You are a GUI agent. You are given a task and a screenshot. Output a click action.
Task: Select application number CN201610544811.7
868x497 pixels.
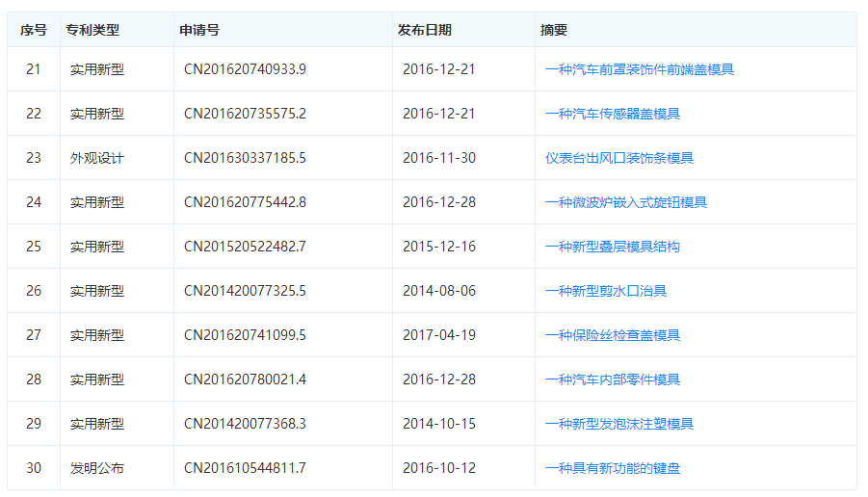coord(245,468)
